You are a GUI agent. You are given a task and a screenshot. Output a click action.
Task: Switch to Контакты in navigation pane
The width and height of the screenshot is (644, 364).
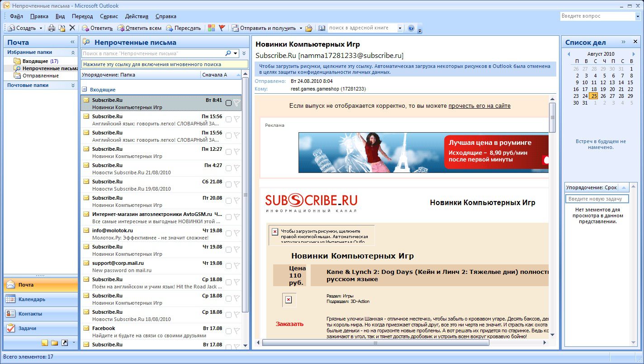[41, 314]
